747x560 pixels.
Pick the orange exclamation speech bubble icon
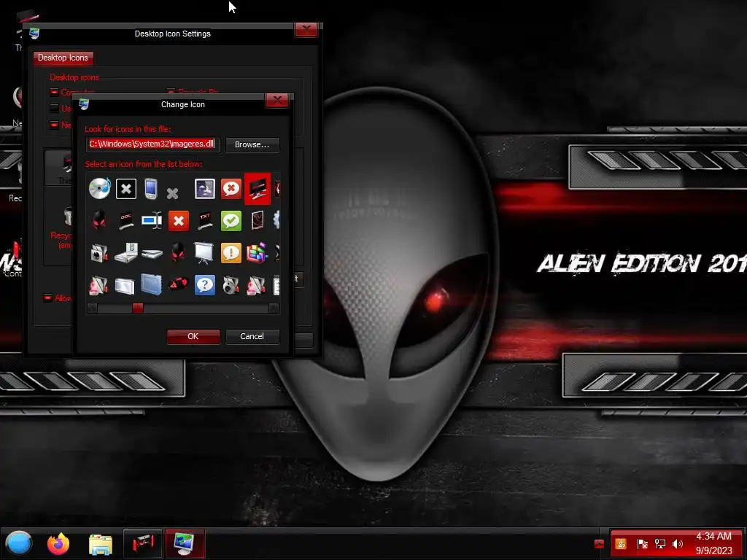(231, 253)
